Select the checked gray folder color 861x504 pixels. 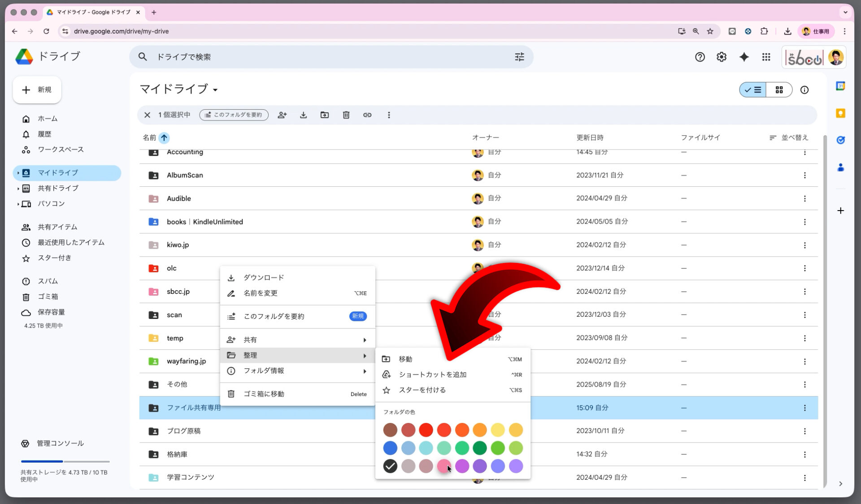[x=390, y=466]
